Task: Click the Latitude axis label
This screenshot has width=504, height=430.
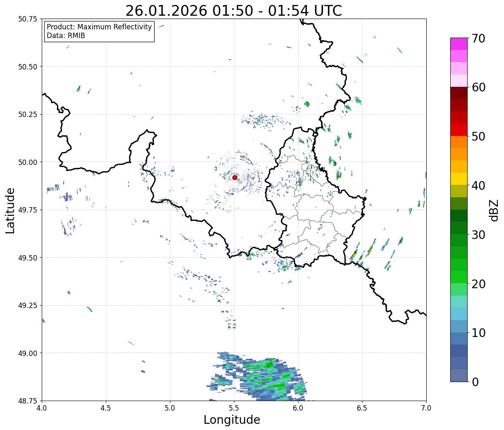Action: (x=10, y=210)
